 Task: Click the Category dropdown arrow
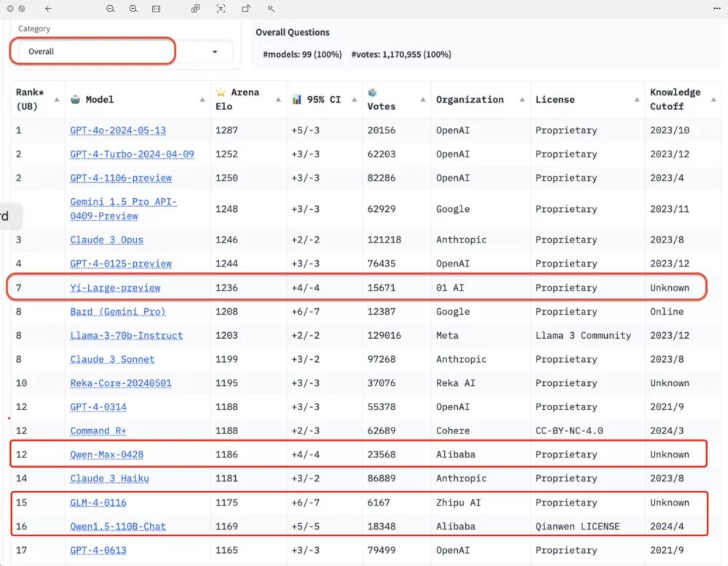point(215,52)
